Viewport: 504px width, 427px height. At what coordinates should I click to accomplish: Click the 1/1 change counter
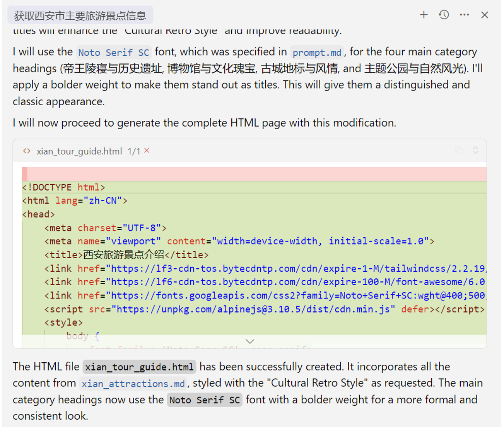pos(134,151)
